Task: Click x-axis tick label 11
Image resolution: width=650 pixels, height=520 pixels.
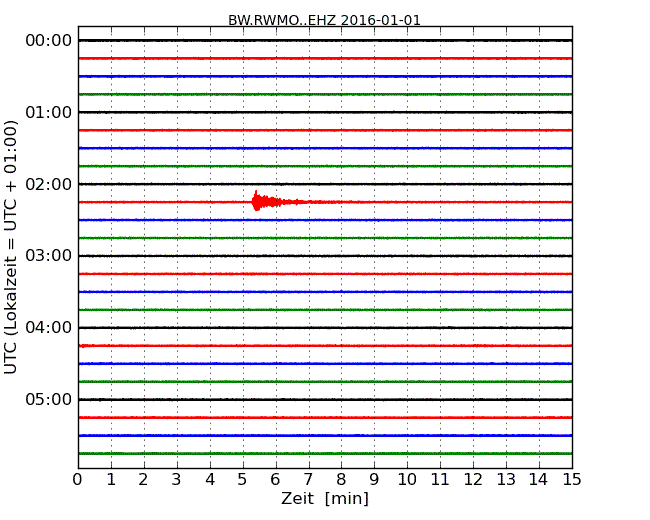Action: click(x=440, y=480)
